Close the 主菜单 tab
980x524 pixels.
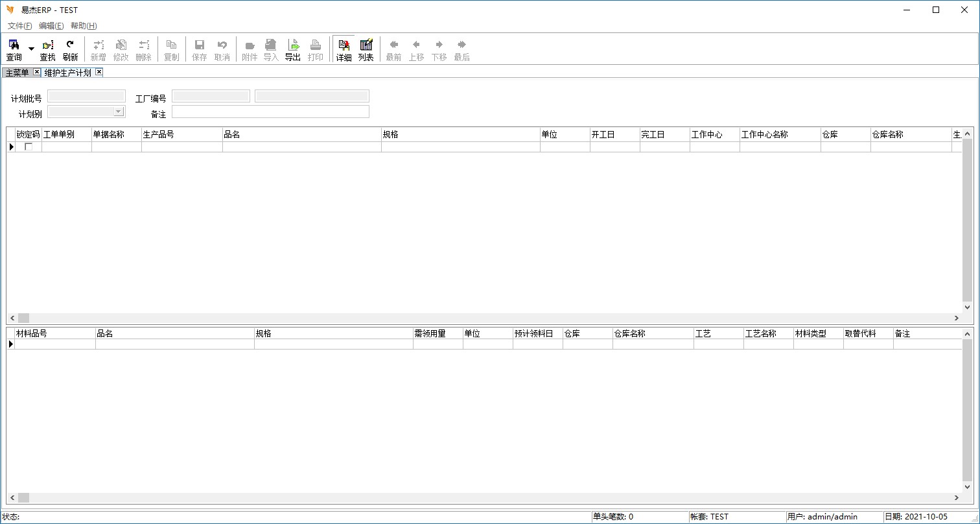pyautogui.click(x=37, y=72)
